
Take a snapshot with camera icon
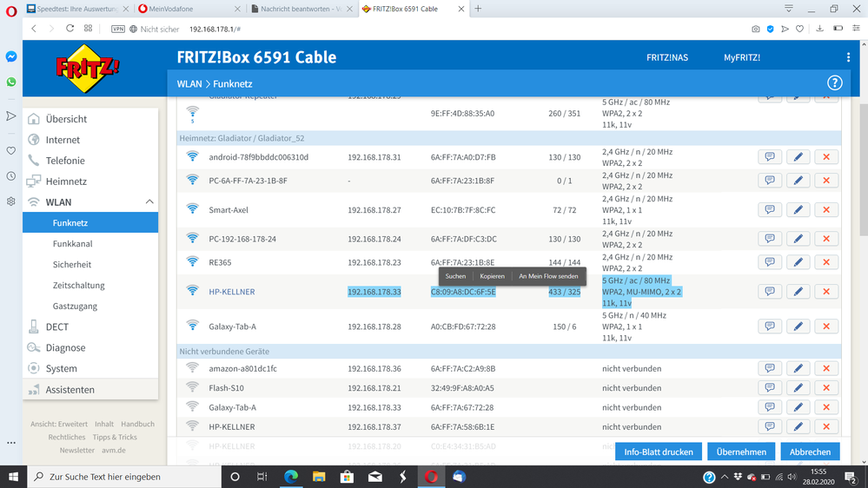(x=756, y=29)
